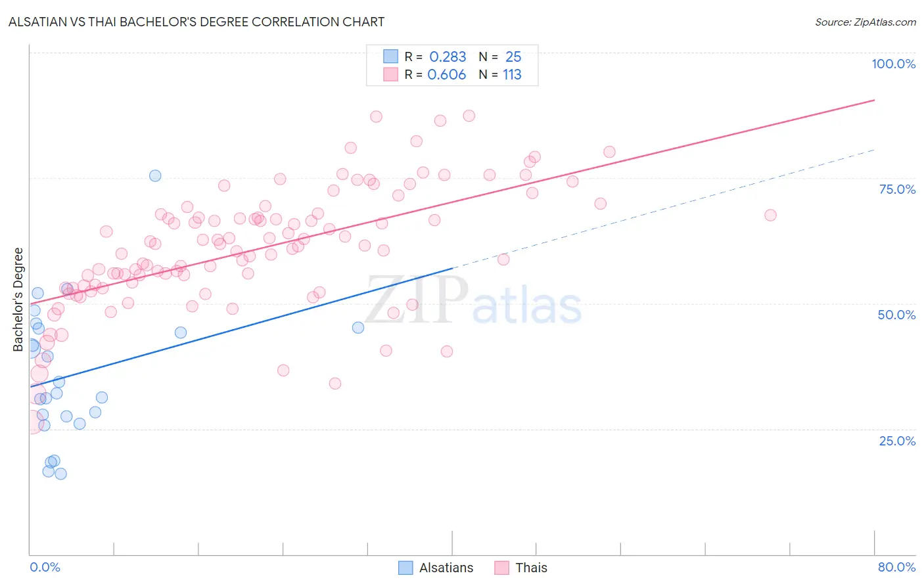
Task: Click the lowest blue Alsatian data point
Action: (x=60, y=474)
